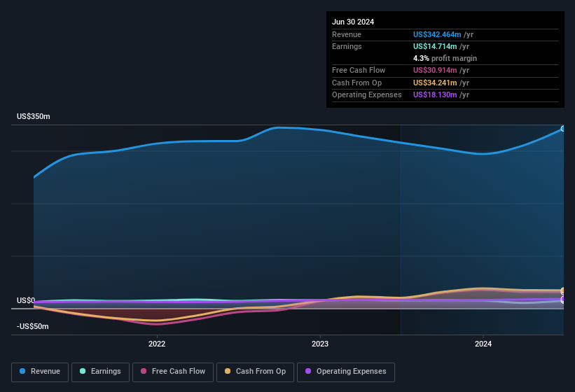Click the US$350m y-axis label

34,116
